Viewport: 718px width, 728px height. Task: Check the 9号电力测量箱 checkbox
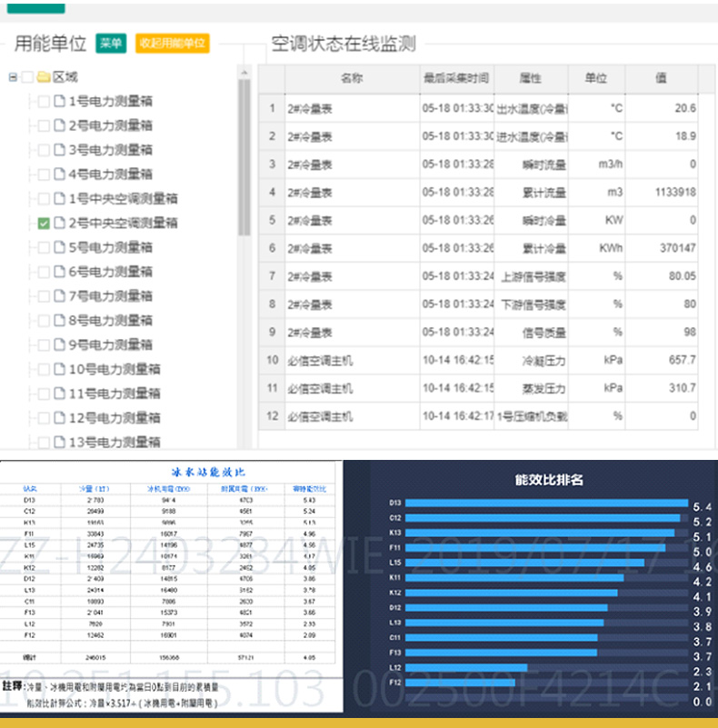point(44,345)
